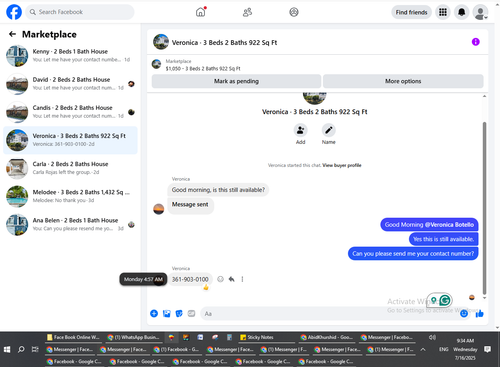The image size is (500, 367).
Task: Open Ana Belen 2 Beds 1 Bath chat
Action: (70, 225)
